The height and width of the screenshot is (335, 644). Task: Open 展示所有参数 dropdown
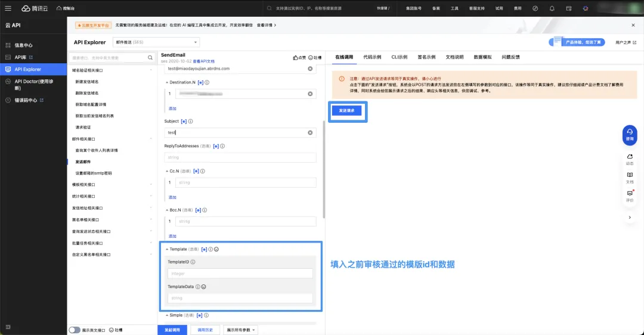pos(241,330)
